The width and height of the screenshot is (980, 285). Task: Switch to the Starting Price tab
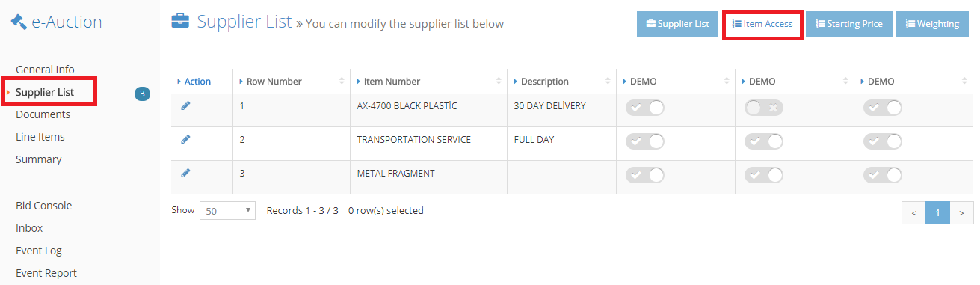point(849,24)
